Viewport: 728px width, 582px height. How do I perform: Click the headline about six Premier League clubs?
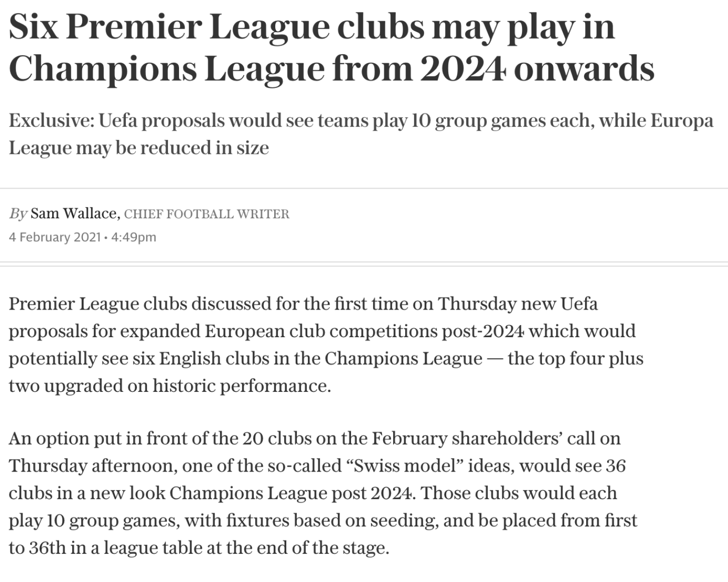click(x=331, y=47)
